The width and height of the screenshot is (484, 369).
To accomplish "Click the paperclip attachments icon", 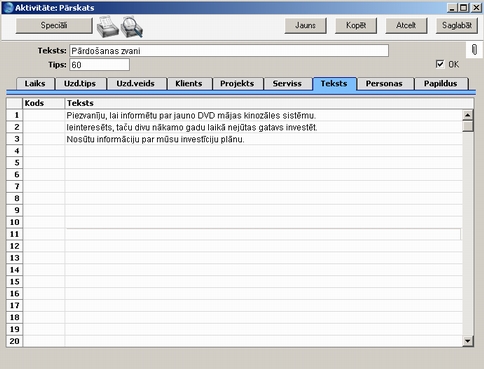I will tap(474, 50).
